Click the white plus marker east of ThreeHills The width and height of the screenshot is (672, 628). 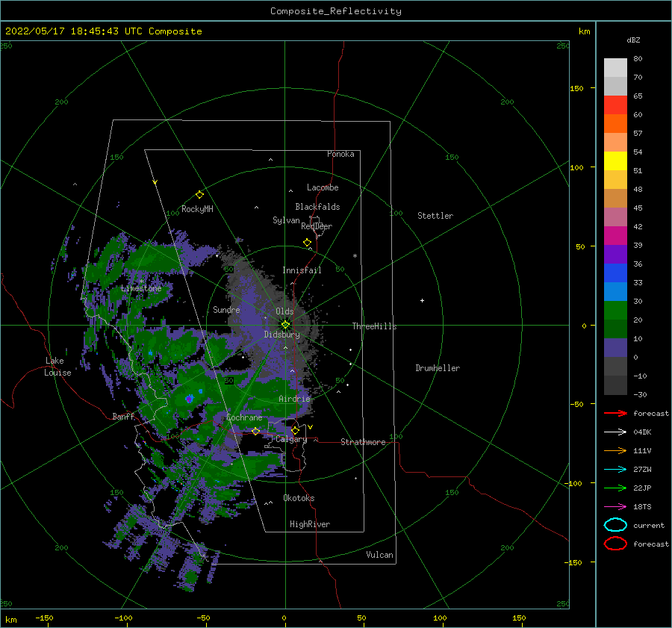pos(422,300)
